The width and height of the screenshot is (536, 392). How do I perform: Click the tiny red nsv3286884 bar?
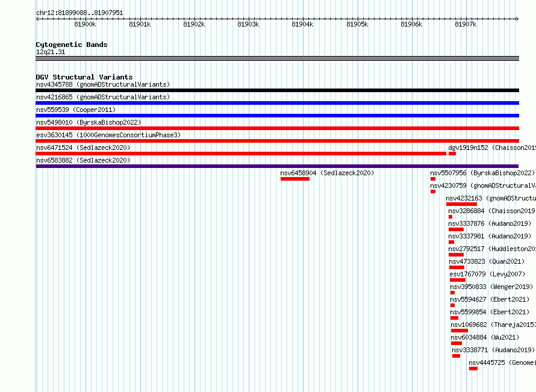pyautogui.click(x=450, y=217)
